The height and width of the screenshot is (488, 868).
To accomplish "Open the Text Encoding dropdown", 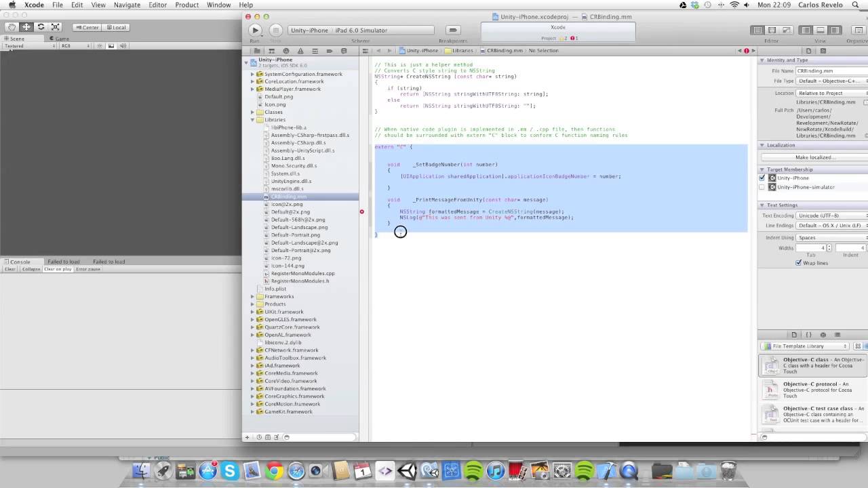I will 832,216.
